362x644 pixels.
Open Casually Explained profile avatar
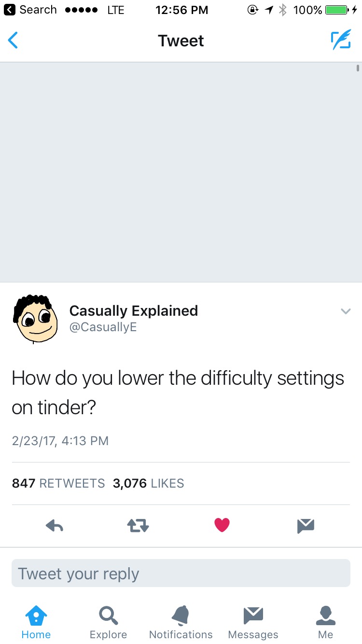click(x=34, y=319)
